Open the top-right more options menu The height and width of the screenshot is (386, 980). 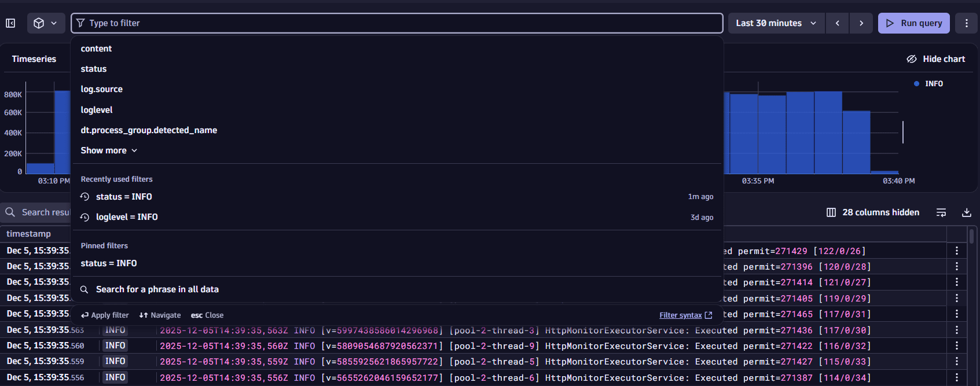click(966, 23)
